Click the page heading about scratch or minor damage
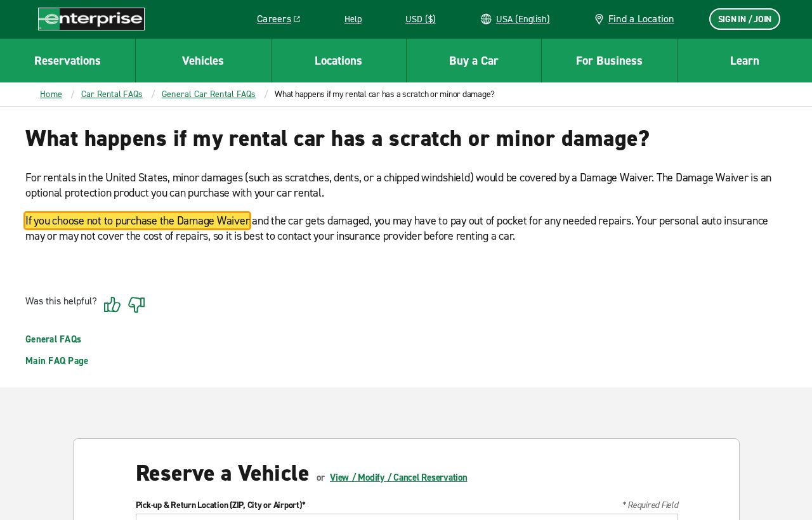Screen dimensions: 812x520 pyautogui.click(x=337, y=138)
